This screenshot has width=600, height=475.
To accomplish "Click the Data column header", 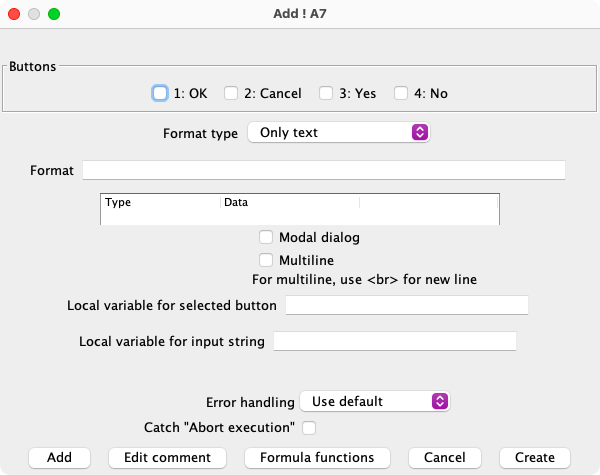I will click(x=289, y=202).
